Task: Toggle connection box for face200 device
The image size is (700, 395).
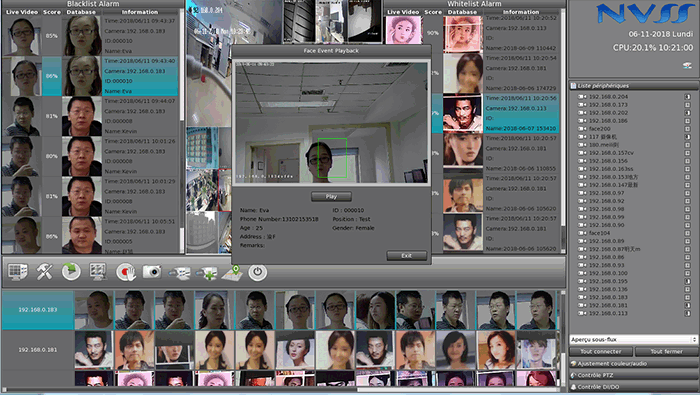Action: (688, 129)
